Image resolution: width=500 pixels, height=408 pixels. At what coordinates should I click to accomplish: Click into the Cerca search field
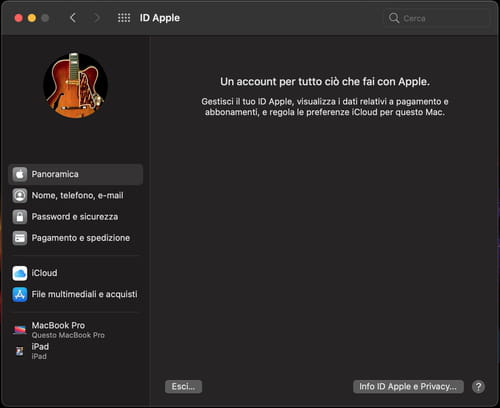point(437,18)
